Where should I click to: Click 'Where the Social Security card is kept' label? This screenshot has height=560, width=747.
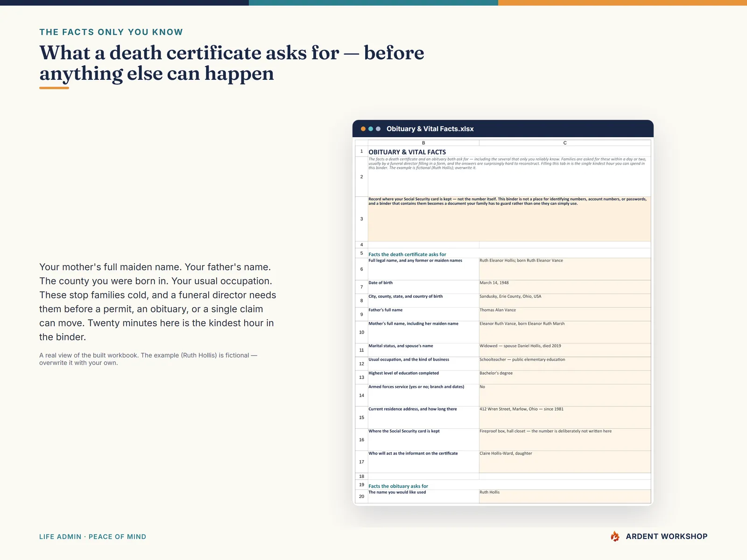[423, 440]
